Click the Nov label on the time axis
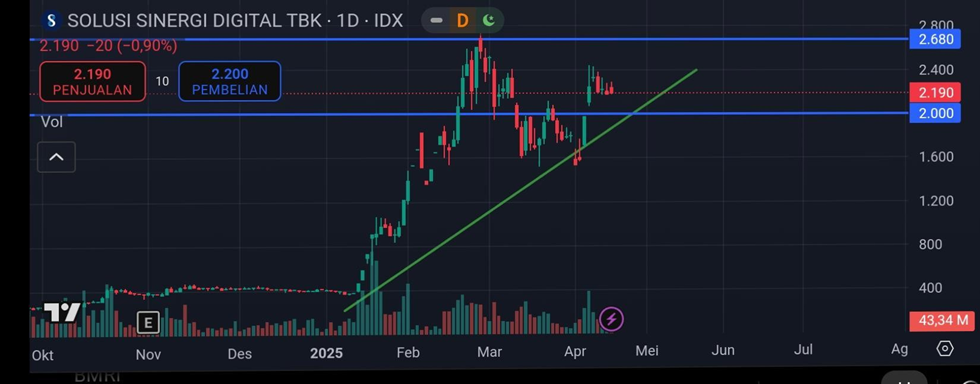 click(x=148, y=355)
